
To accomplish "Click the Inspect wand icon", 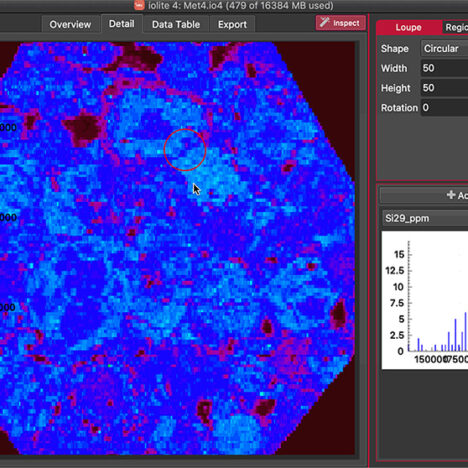I will click(324, 22).
